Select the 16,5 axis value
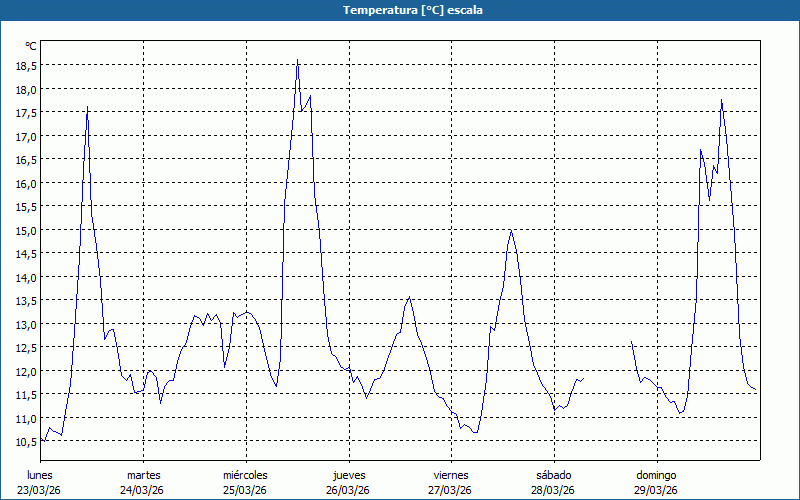 coord(26,160)
